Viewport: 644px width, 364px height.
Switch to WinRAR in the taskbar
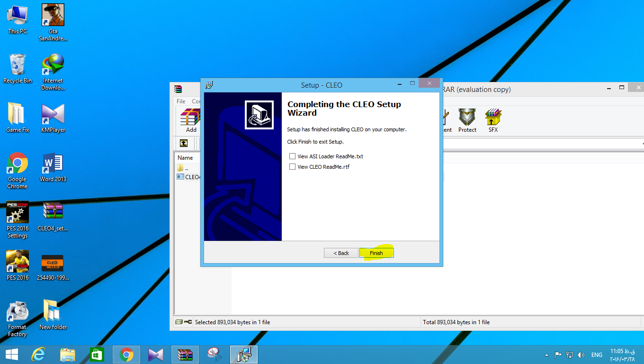pyautogui.click(x=185, y=355)
